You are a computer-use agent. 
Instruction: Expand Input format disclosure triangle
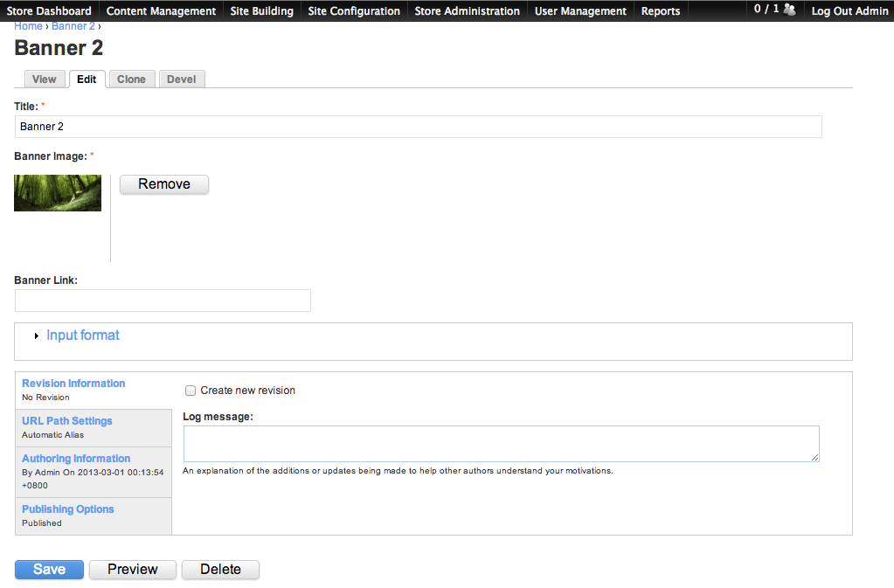click(37, 336)
